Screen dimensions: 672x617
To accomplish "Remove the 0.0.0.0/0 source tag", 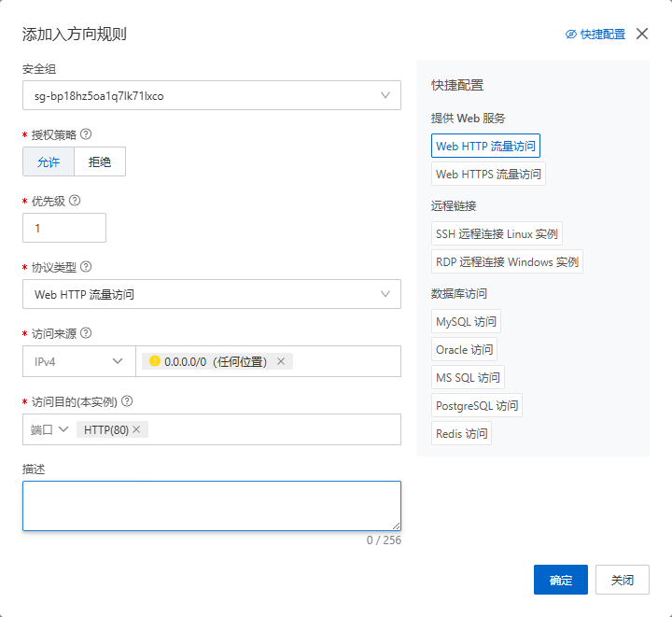I will [281, 361].
